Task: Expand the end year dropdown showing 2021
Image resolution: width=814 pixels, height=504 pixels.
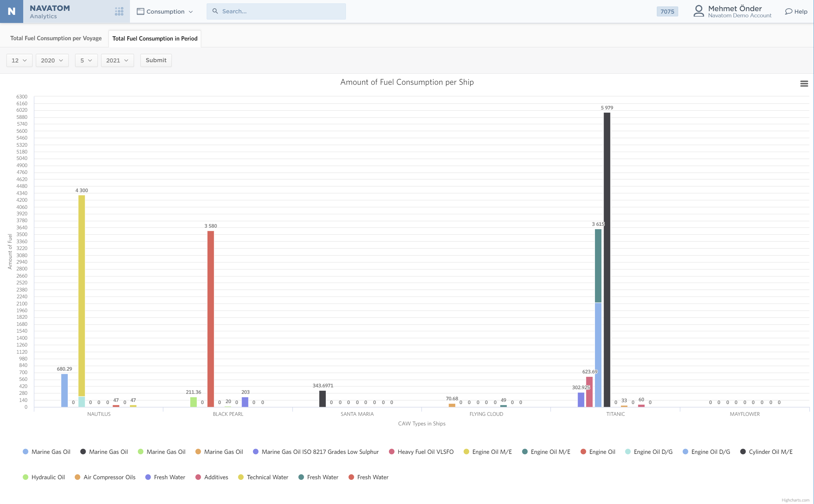Action: point(117,60)
